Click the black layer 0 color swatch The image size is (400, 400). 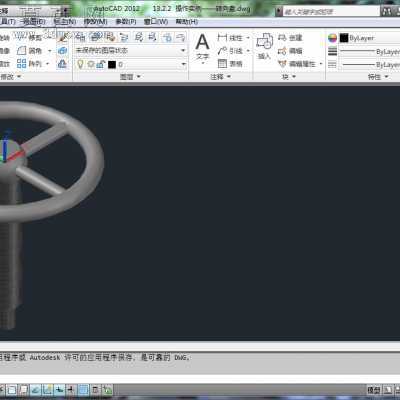(x=112, y=64)
